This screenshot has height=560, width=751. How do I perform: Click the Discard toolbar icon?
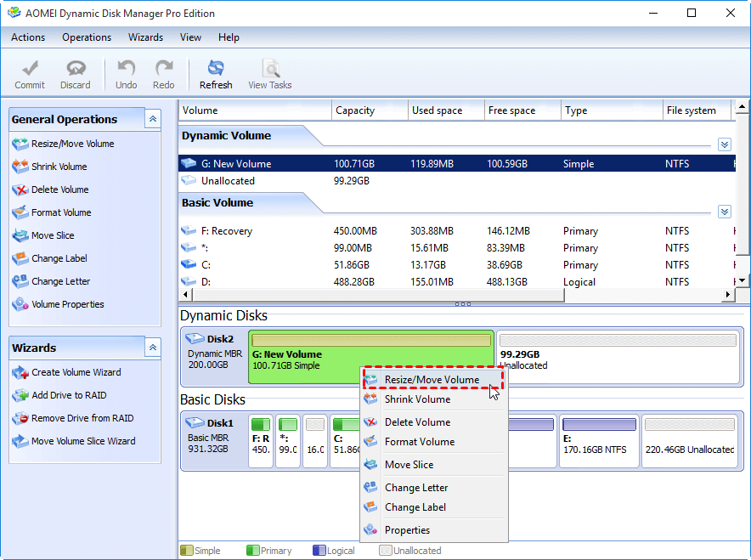[76, 68]
